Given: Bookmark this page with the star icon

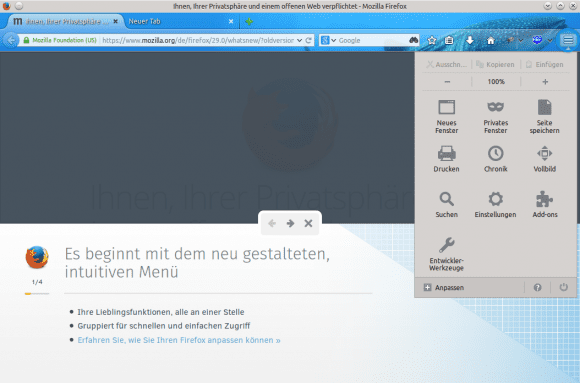Looking at the screenshot, I should (x=432, y=40).
